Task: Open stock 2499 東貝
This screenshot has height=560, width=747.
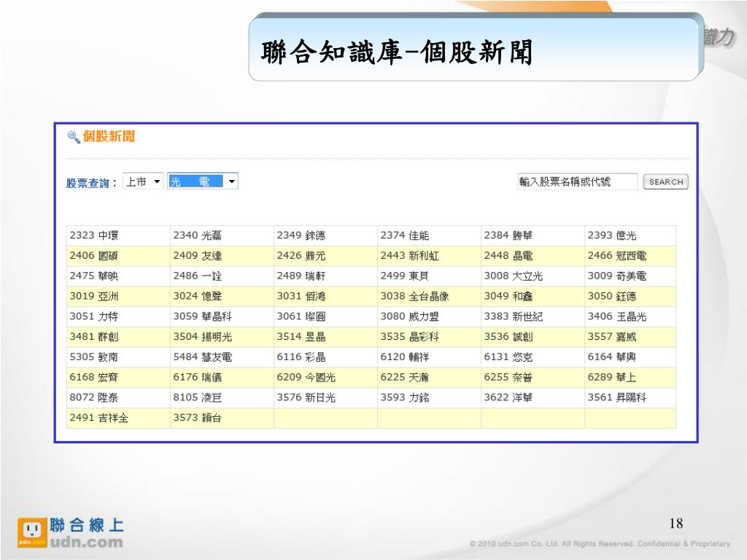Action: coord(404,276)
